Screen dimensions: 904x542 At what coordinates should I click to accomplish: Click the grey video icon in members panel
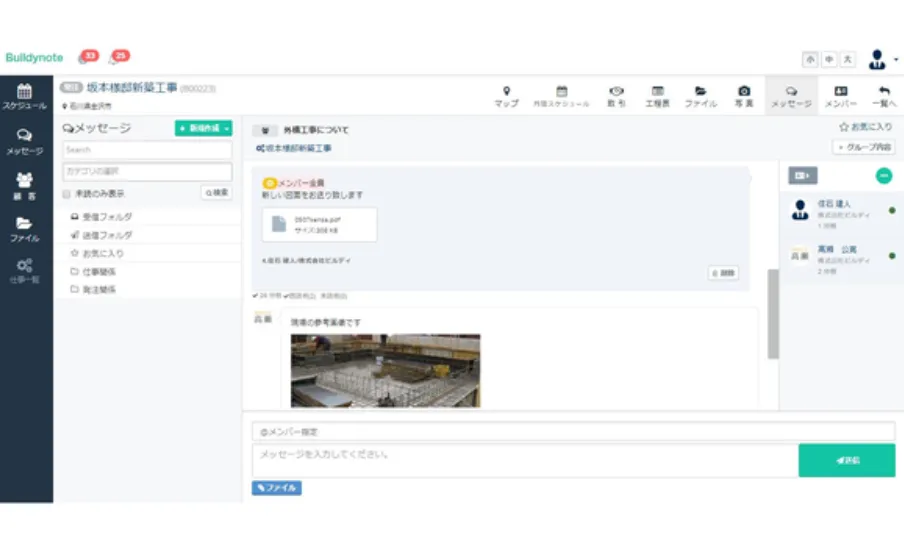coord(803,175)
